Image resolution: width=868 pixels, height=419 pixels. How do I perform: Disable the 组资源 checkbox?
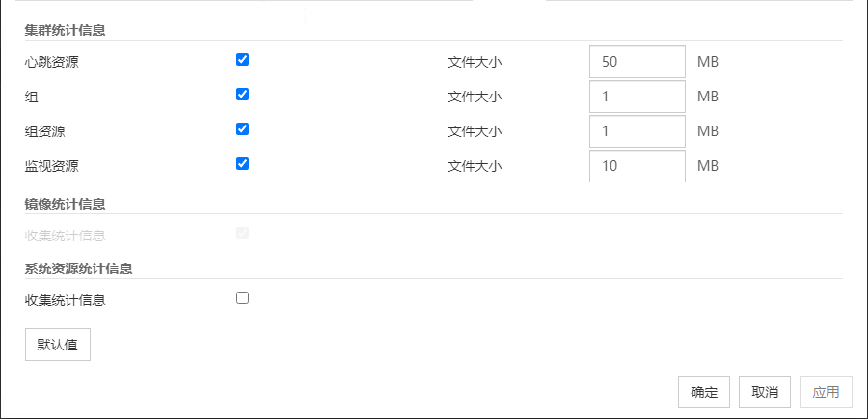click(243, 129)
